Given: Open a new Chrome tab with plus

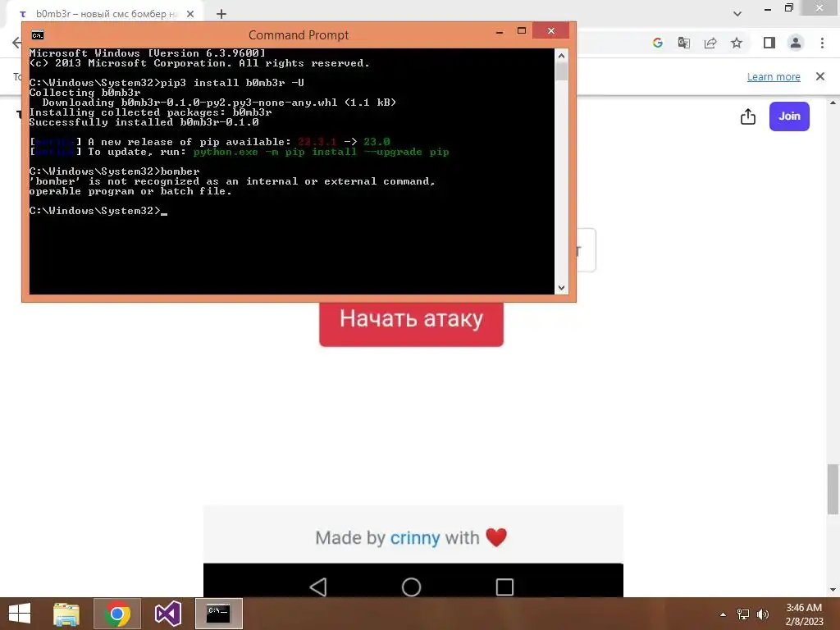Looking at the screenshot, I should (x=221, y=15).
